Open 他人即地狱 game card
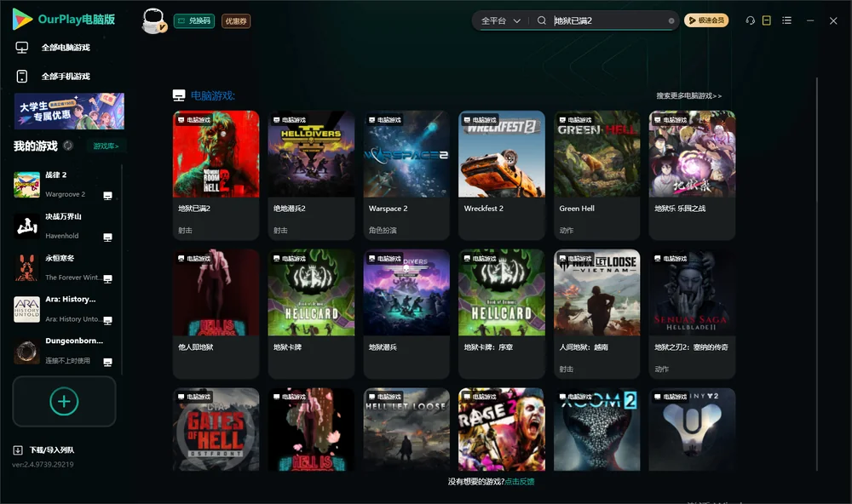 (216, 314)
